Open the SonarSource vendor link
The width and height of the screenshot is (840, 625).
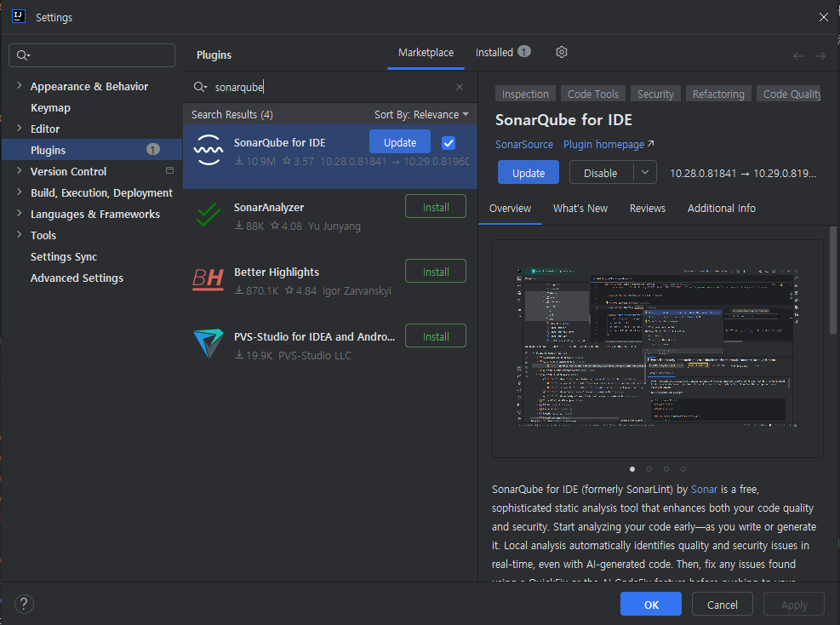tap(524, 145)
